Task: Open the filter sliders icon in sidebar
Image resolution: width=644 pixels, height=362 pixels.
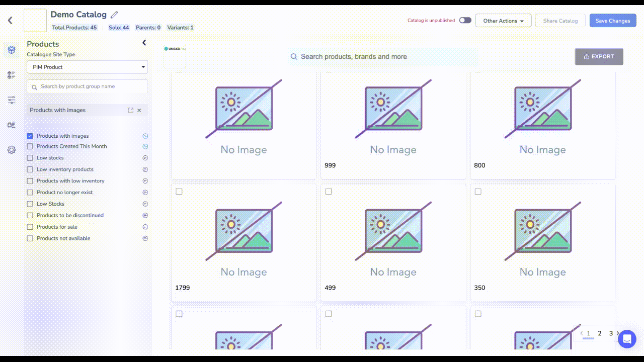Action: [x=12, y=100]
